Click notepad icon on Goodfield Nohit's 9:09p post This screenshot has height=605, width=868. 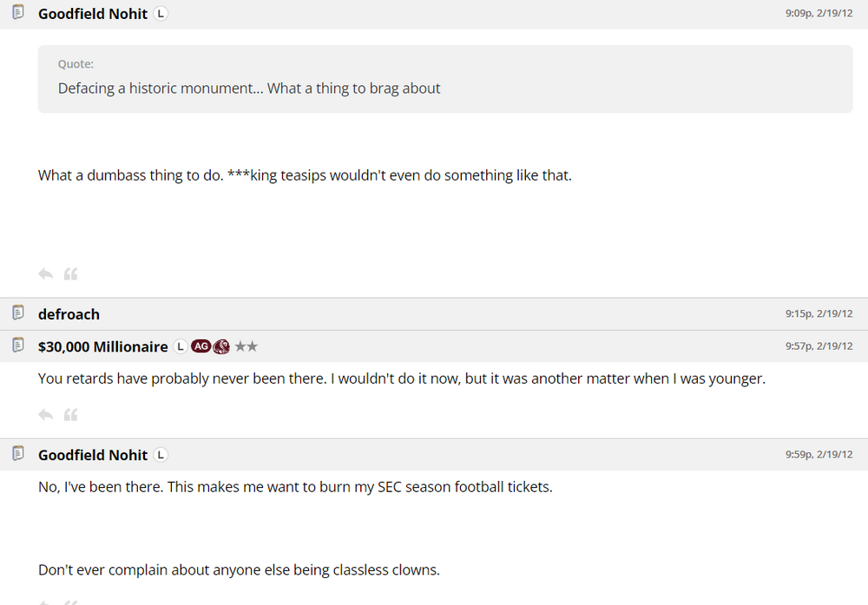click(x=18, y=13)
